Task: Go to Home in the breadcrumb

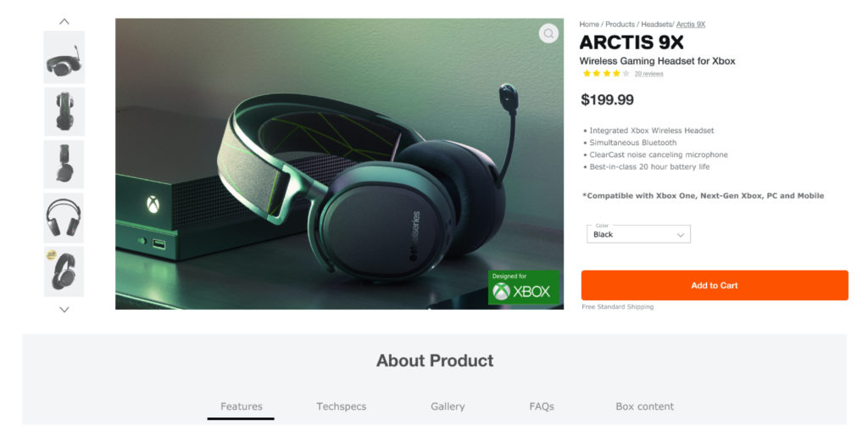Action: pyautogui.click(x=589, y=25)
